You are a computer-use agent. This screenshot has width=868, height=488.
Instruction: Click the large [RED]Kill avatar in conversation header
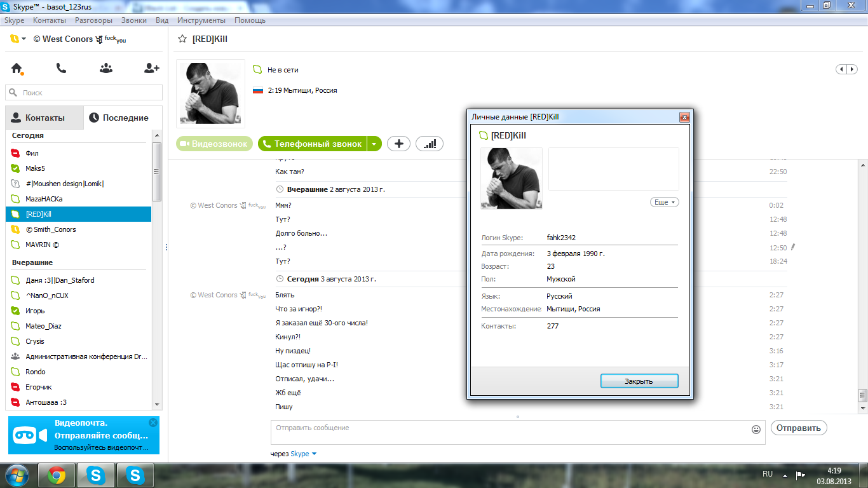tap(210, 94)
